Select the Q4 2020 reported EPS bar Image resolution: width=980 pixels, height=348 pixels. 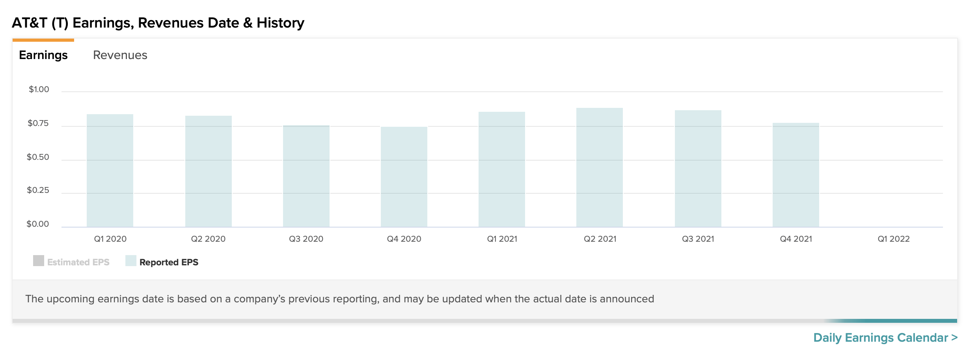(404, 177)
